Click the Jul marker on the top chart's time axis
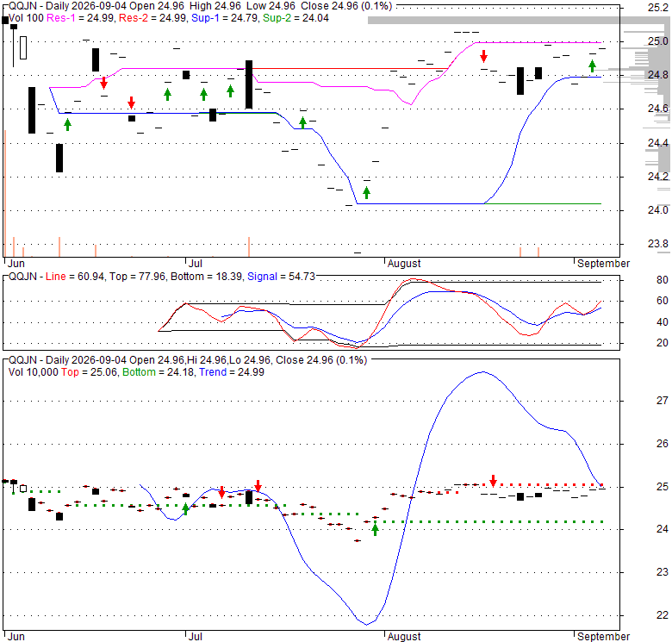This screenshot has height=642, width=672. click(x=195, y=263)
